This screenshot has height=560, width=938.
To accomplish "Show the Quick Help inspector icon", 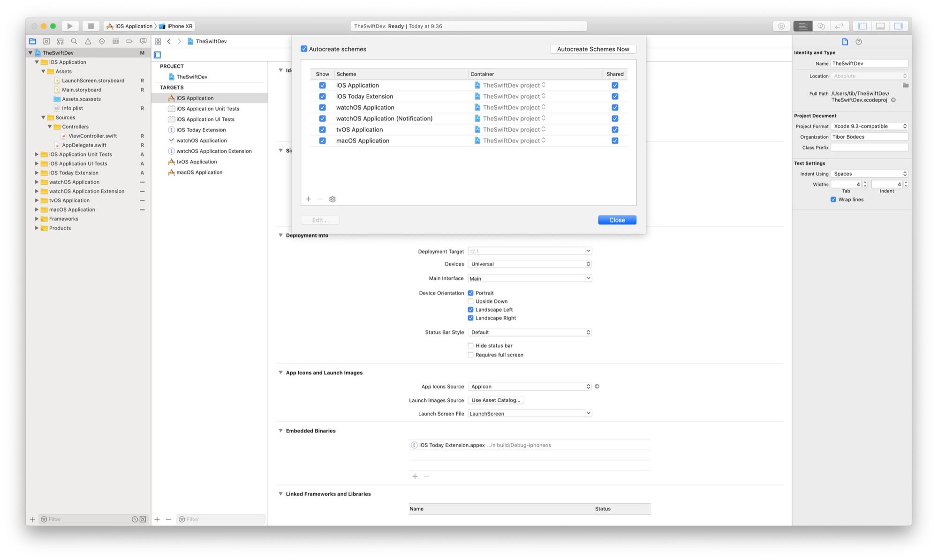I will pos(859,42).
